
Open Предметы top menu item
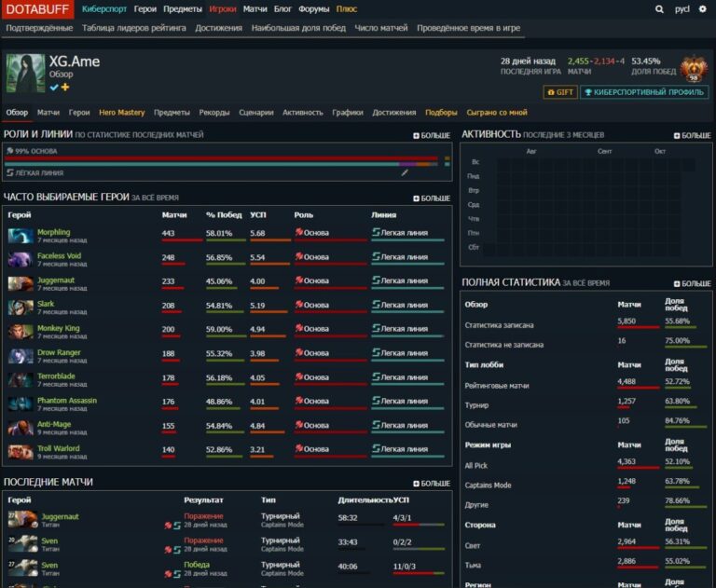coord(183,9)
